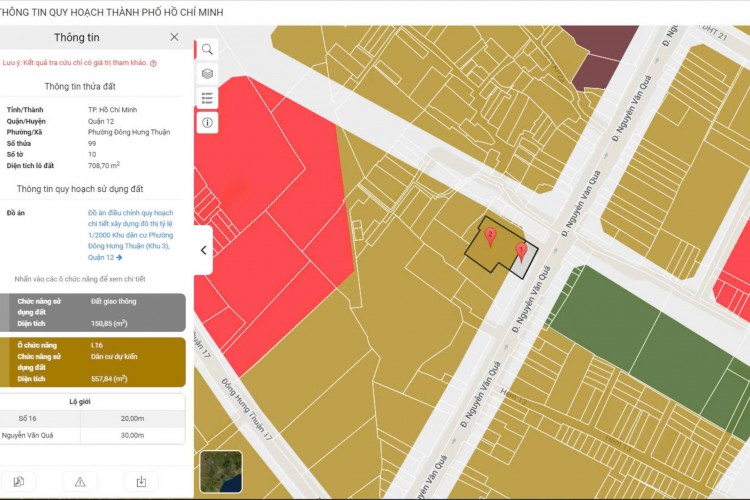The width and height of the screenshot is (750, 500).
Task: Click the warning triangle icon
Action: coord(80,481)
